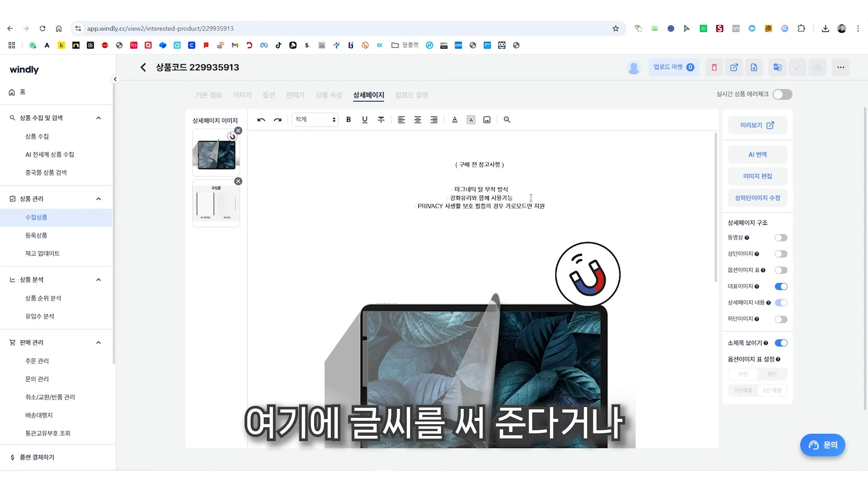Remove the first 상세페이지 thumbnail with its X

238,131
